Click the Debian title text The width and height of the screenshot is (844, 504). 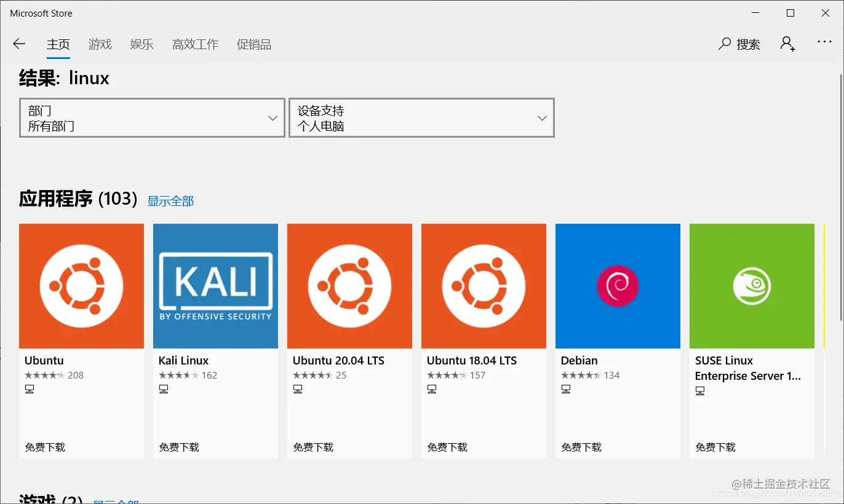click(x=579, y=361)
